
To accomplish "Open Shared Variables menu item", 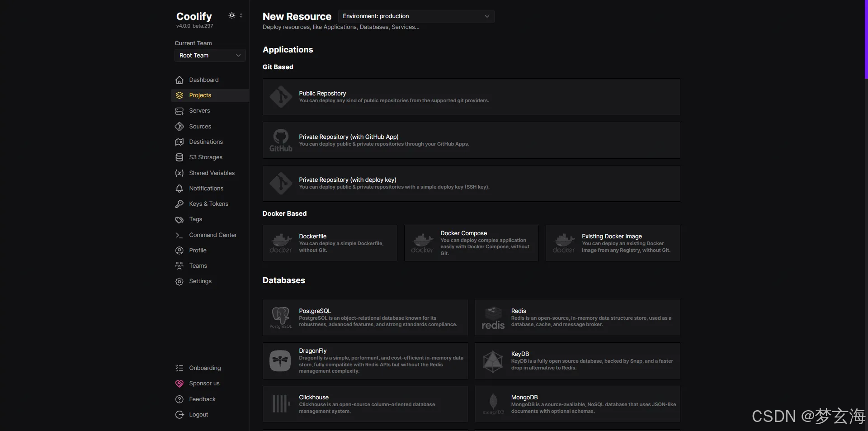I will click(x=210, y=173).
